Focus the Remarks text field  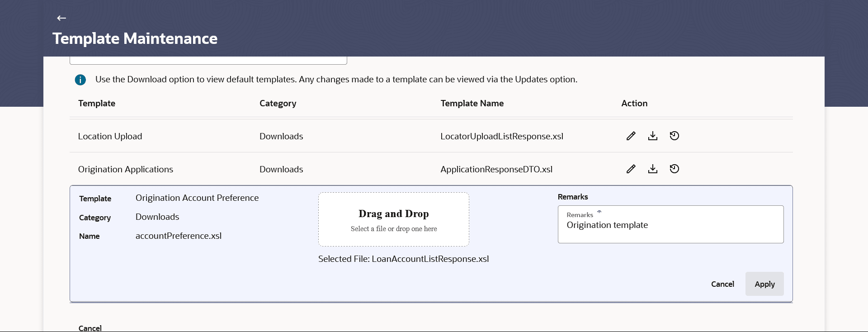[671, 224]
